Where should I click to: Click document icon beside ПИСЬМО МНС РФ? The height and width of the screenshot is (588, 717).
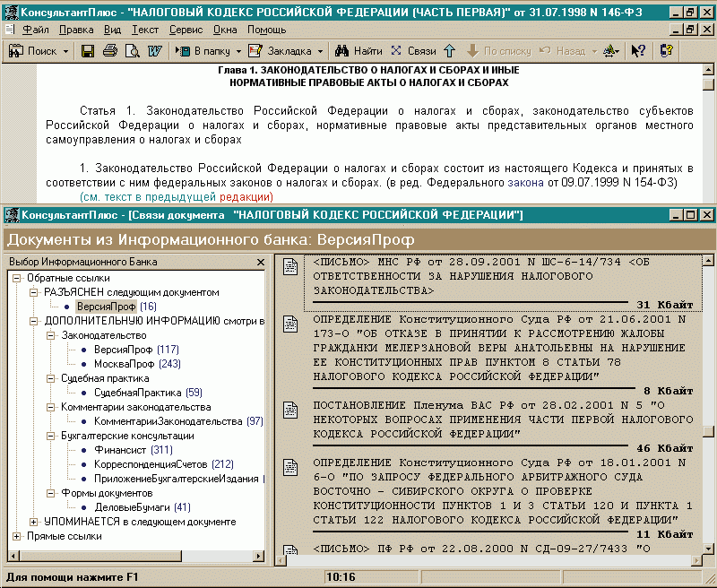(290, 266)
